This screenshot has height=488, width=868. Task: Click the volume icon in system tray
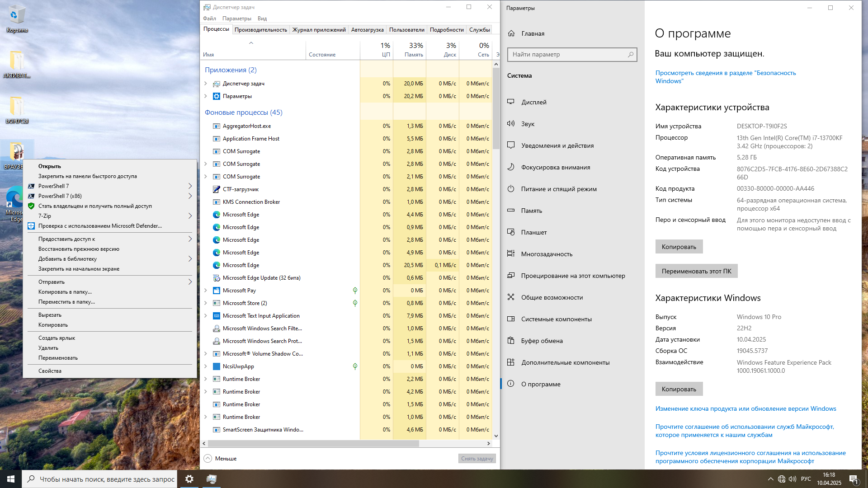(x=793, y=479)
